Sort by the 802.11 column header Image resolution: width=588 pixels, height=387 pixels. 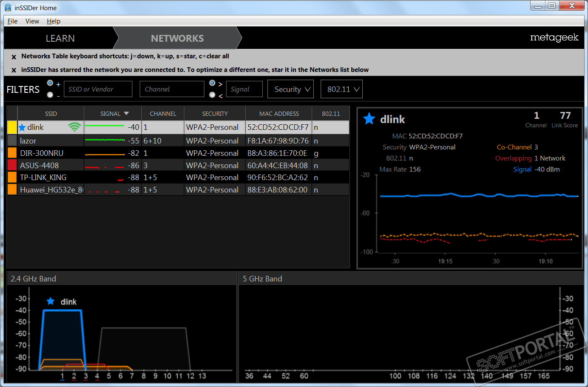[331, 114]
